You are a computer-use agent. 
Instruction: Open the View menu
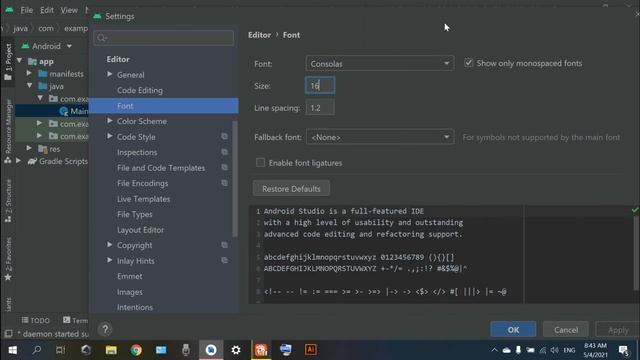[x=69, y=10]
